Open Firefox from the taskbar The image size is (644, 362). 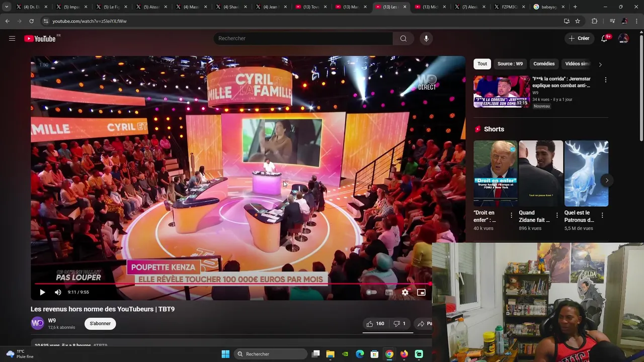click(x=404, y=354)
